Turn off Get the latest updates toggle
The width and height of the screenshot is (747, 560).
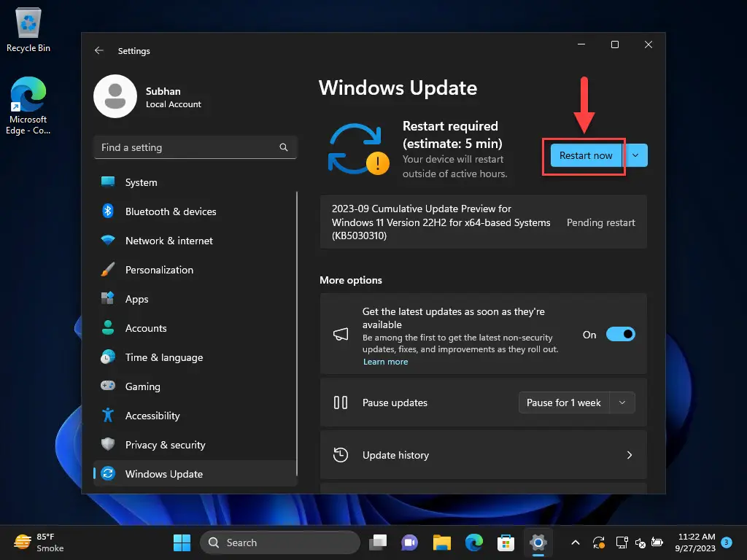pos(620,334)
